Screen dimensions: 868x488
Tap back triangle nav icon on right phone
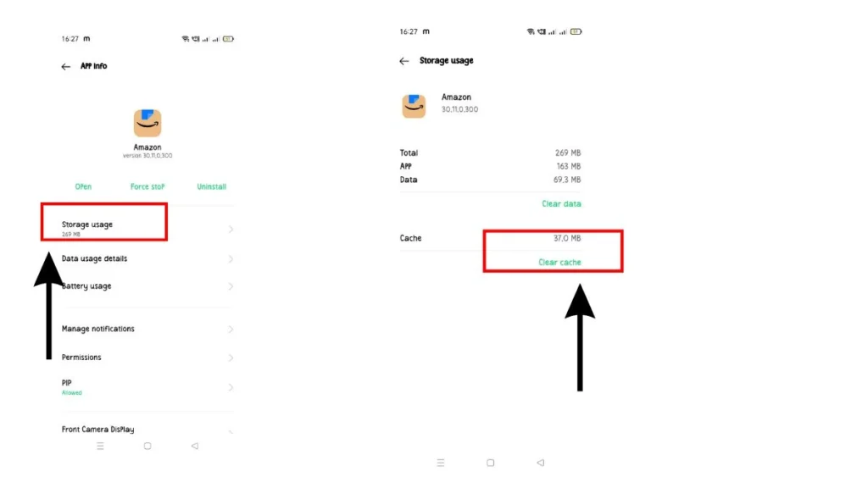540,463
